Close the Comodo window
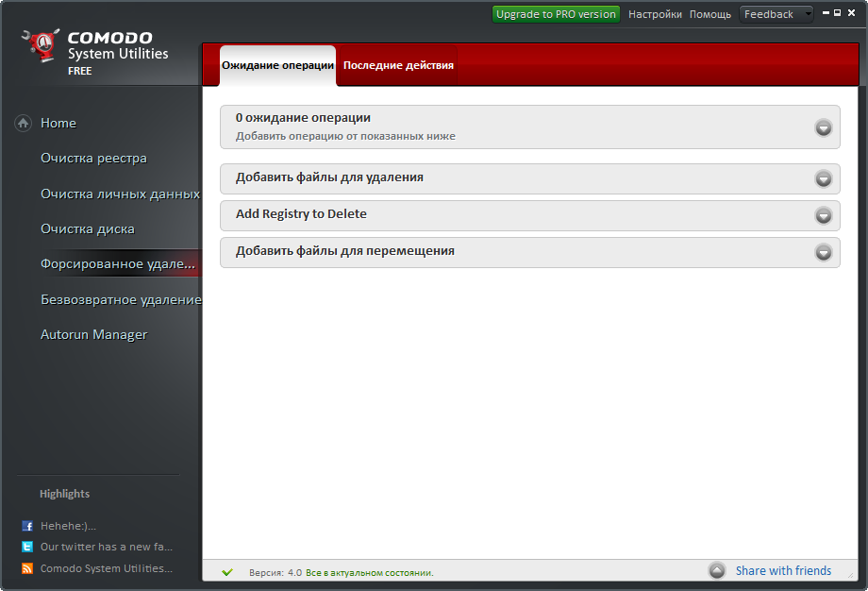 click(851, 12)
